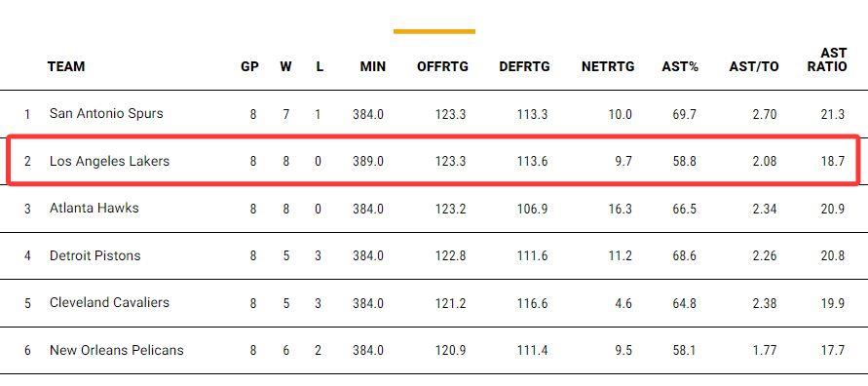868x386 pixels.
Task: Open New Orleans Pelicans team link
Action: point(116,351)
